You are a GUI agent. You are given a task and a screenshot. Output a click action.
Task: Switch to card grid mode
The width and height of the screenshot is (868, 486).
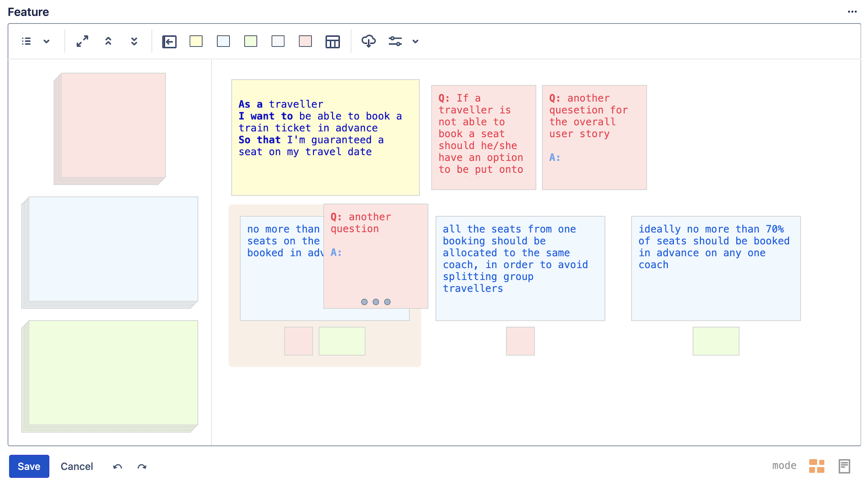[817, 466]
